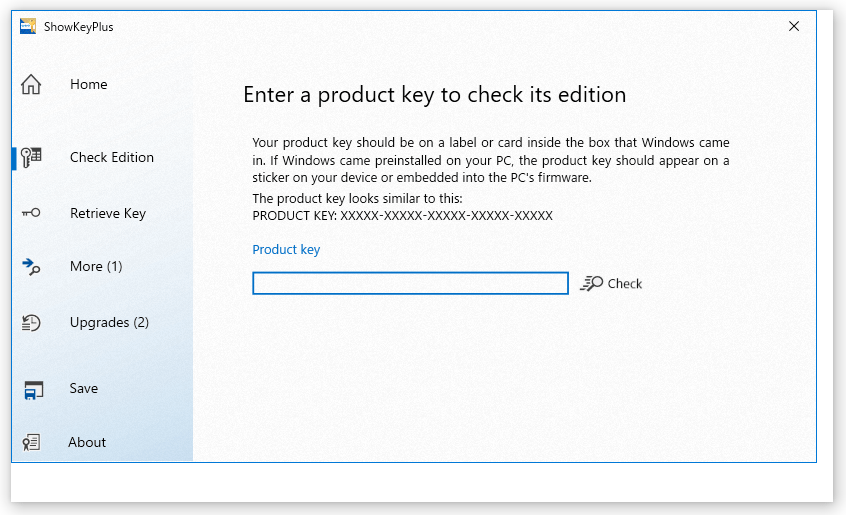Click the Check button text
This screenshot has height=515, width=846.
click(x=625, y=284)
